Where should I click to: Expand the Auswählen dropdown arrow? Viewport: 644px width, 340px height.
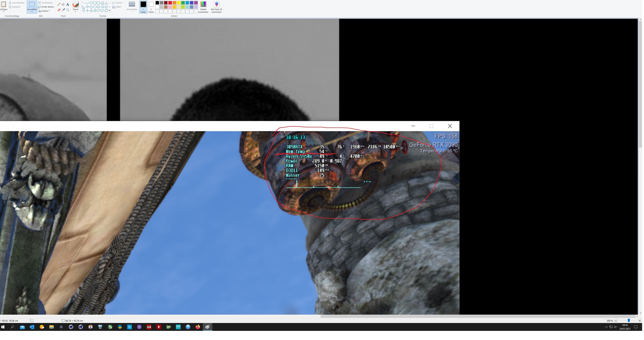pyautogui.click(x=32, y=12)
